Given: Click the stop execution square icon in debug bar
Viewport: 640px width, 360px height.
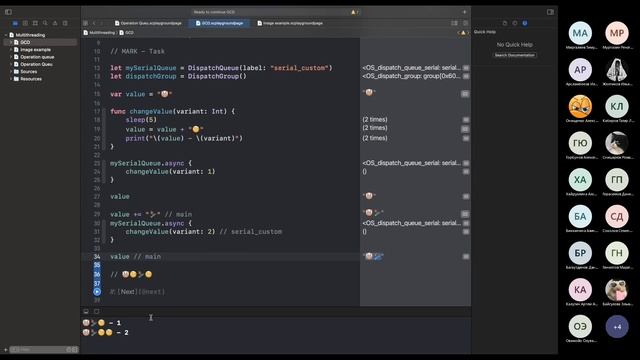Looking at the screenshot, I should pos(96,311).
